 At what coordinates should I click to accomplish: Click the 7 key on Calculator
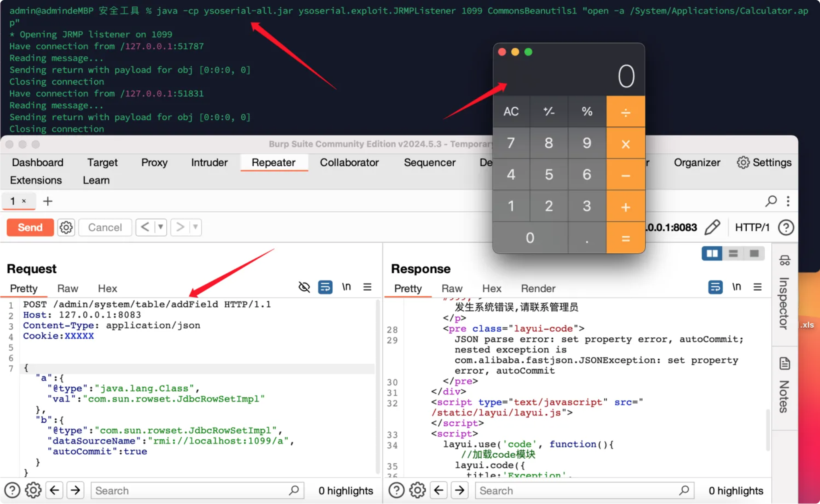[x=511, y=143]
